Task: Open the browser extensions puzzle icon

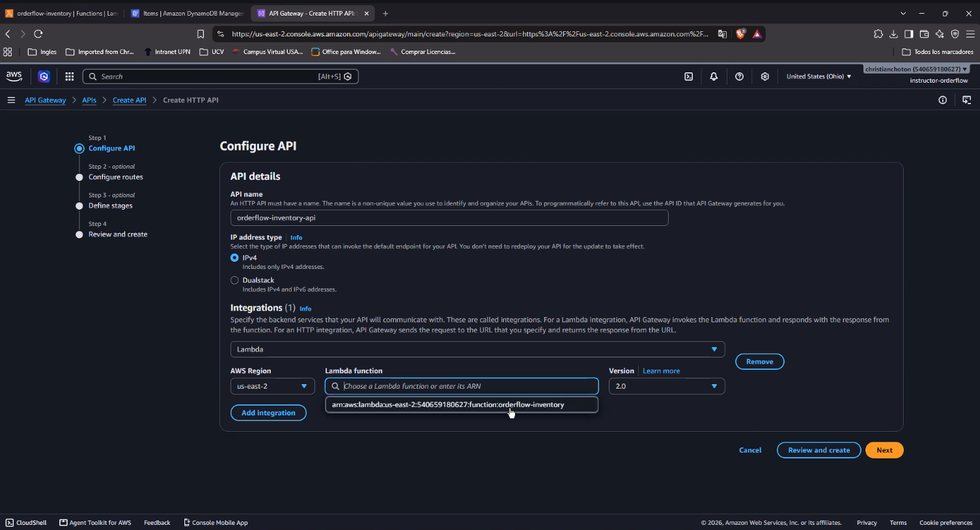Action: [878, 34]
